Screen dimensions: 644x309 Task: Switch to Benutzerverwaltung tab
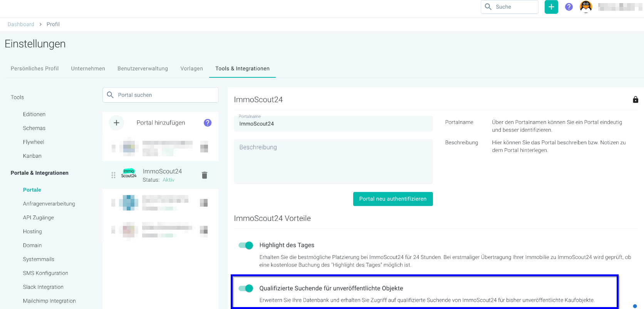143,68
